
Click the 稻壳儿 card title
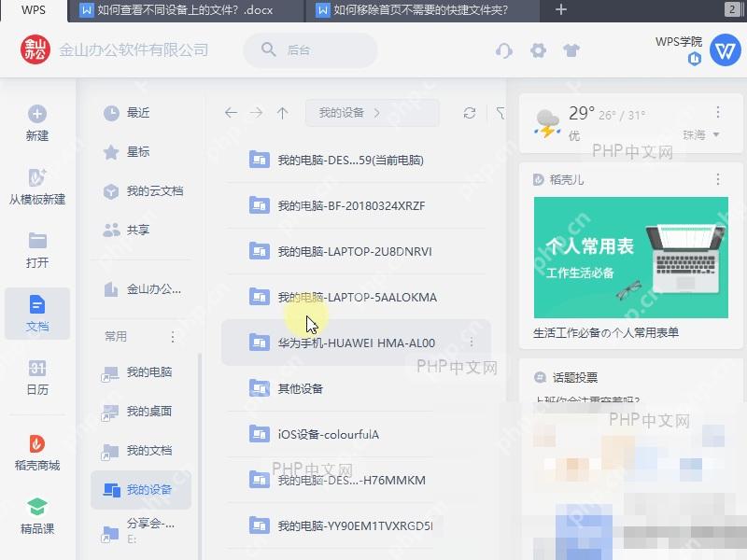tap(566, 179)
